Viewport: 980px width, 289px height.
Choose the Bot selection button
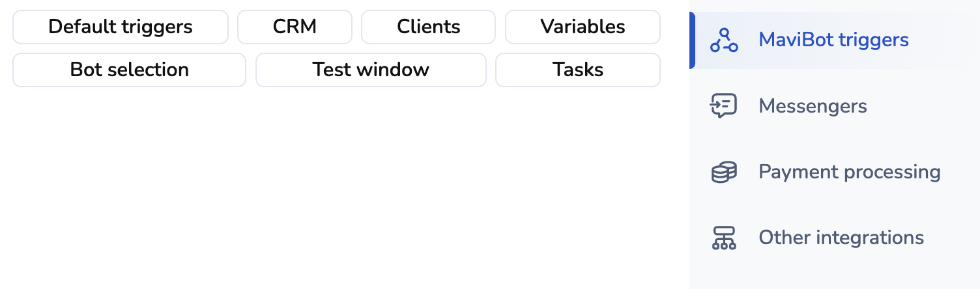tap(129, 70)
